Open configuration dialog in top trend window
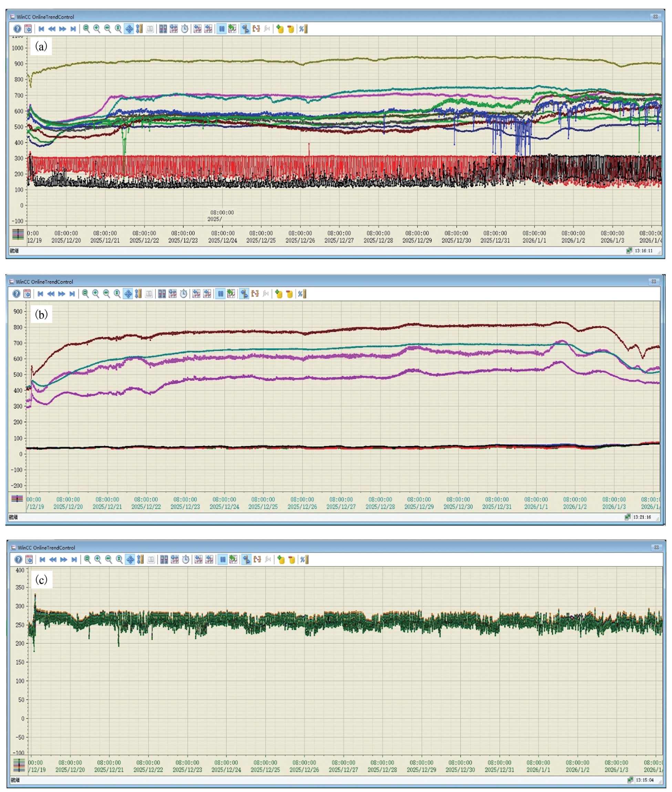 coord(28,29)
